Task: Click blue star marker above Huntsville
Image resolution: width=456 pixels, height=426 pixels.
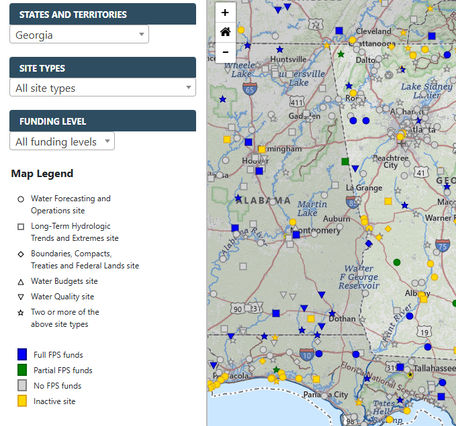Action: pyautogui.click(x=280, y=50)
